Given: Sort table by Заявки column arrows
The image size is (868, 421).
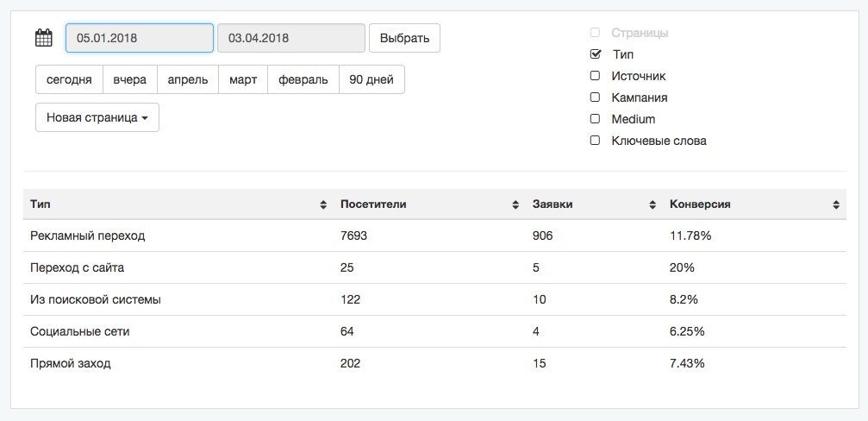Looking at the screenshot, I should tap(653, 205).
